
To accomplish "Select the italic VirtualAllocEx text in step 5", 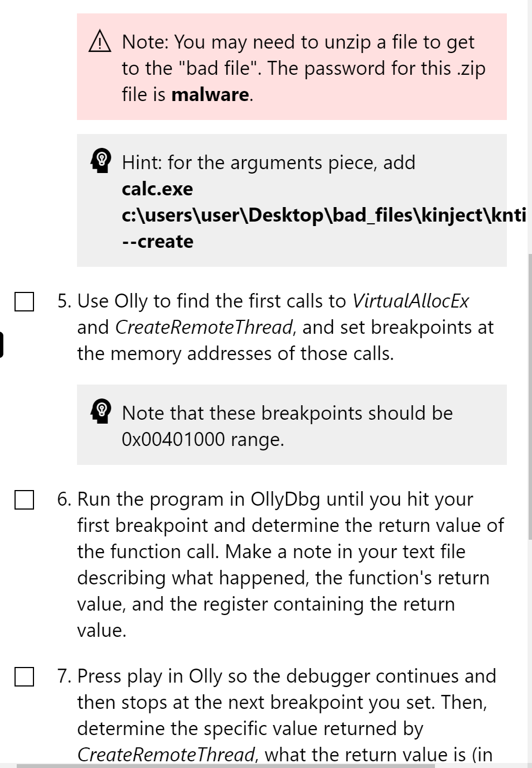I will [411, 300].
